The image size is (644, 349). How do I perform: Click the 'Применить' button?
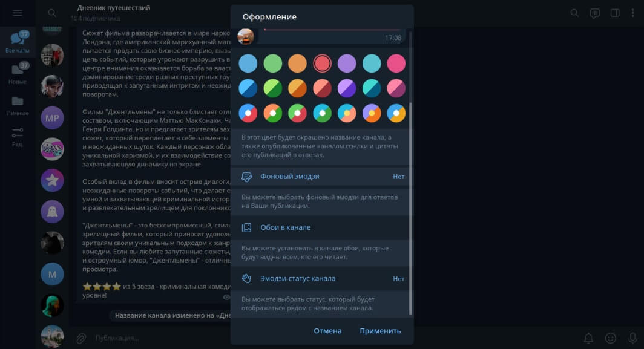[380, 331]
